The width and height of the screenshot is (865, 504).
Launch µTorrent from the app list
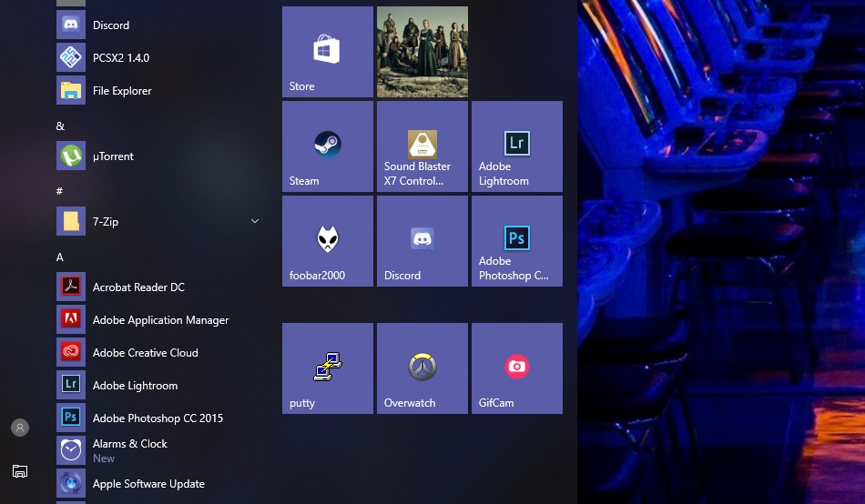(158, 156)
